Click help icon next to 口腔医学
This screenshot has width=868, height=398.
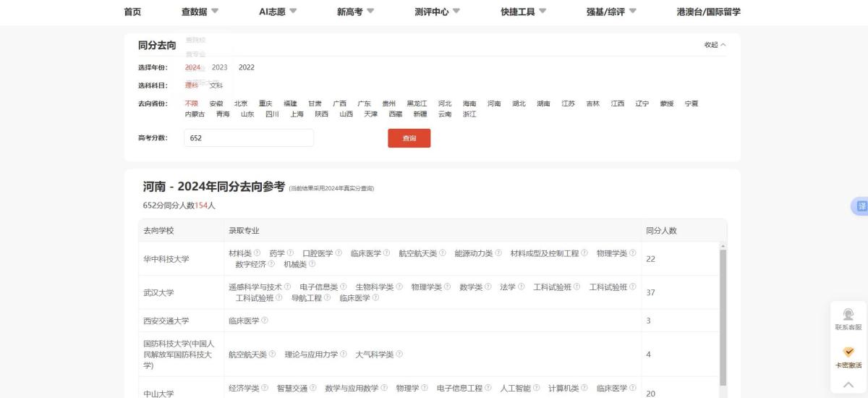tap(339, 253)
